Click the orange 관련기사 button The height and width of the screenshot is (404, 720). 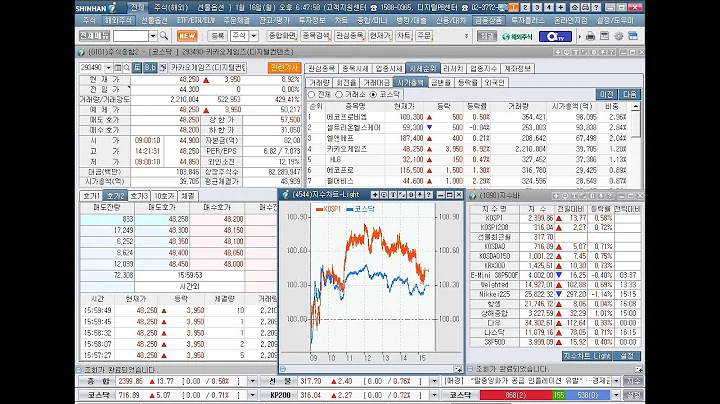[285, 68]
